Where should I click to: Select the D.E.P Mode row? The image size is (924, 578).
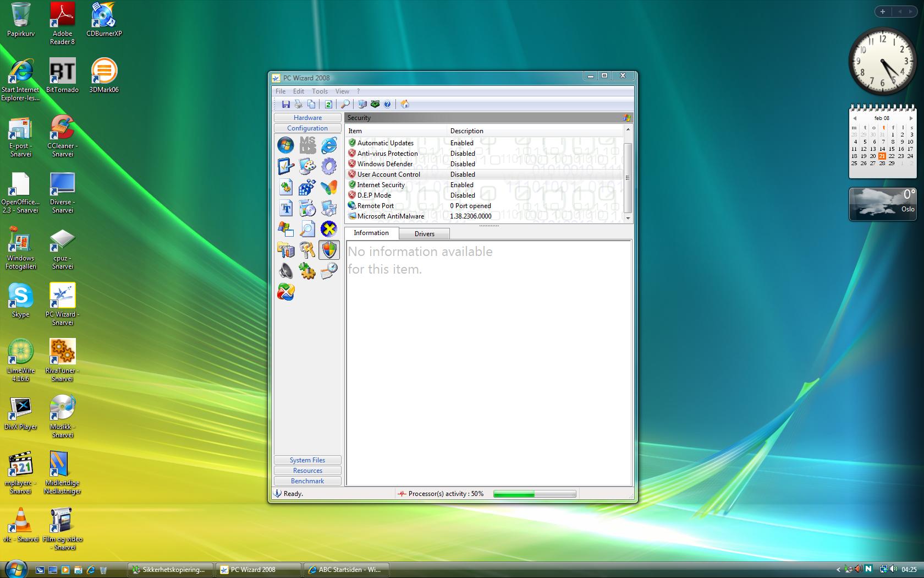pyautogui.click(x=485, y=195)
